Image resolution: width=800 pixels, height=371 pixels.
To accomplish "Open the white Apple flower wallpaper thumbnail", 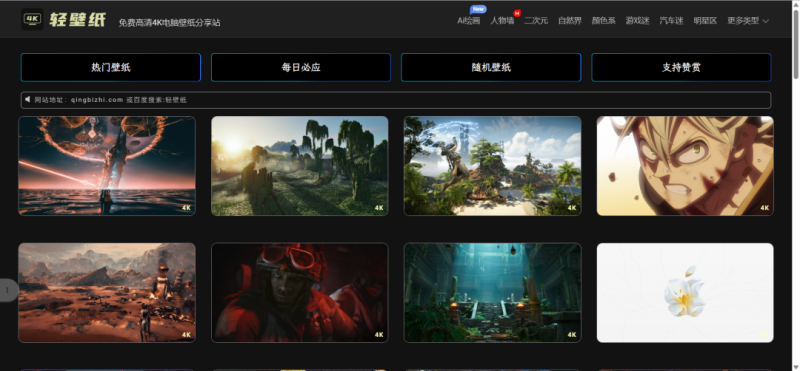I will [685, 292].
